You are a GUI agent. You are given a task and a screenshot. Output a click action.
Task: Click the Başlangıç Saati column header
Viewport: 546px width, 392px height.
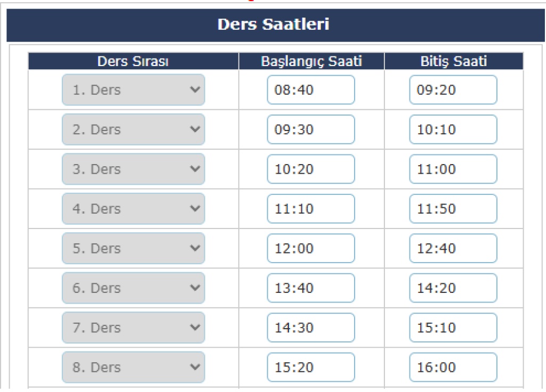point(311,61)
